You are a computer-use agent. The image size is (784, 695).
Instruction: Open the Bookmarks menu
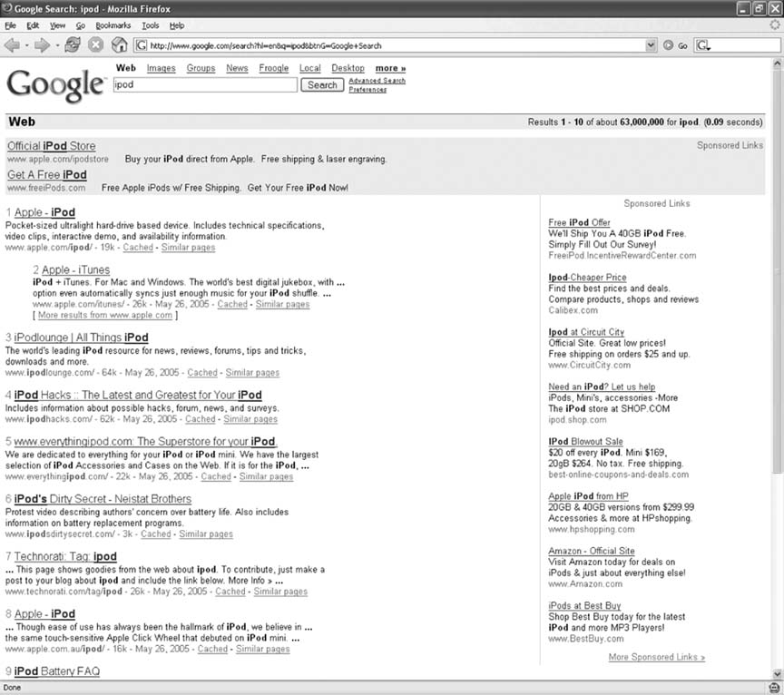(113, 25)
